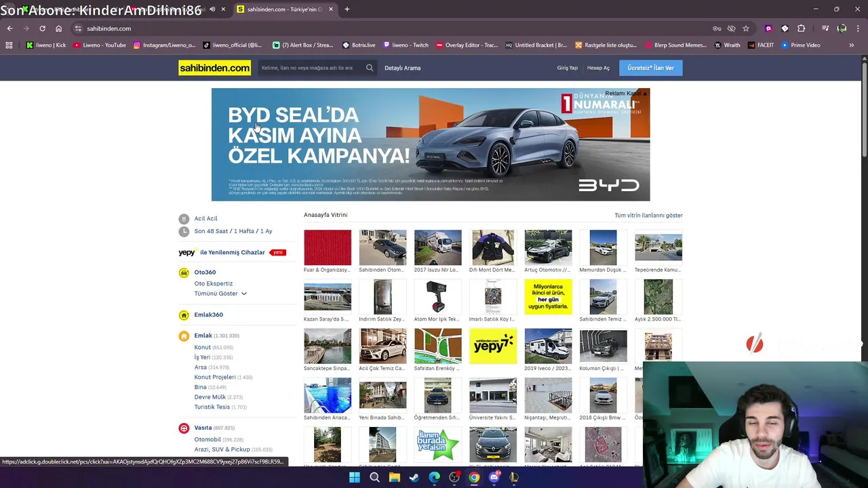Open the Turistik Tesis link
The width and height of the screenshot is (868, 488).
(x=212, y=407)
